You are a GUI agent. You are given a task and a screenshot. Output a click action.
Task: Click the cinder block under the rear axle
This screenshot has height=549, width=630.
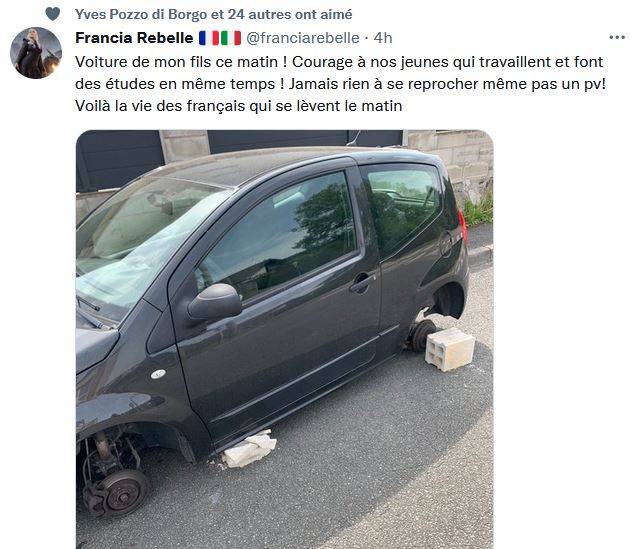450,349
